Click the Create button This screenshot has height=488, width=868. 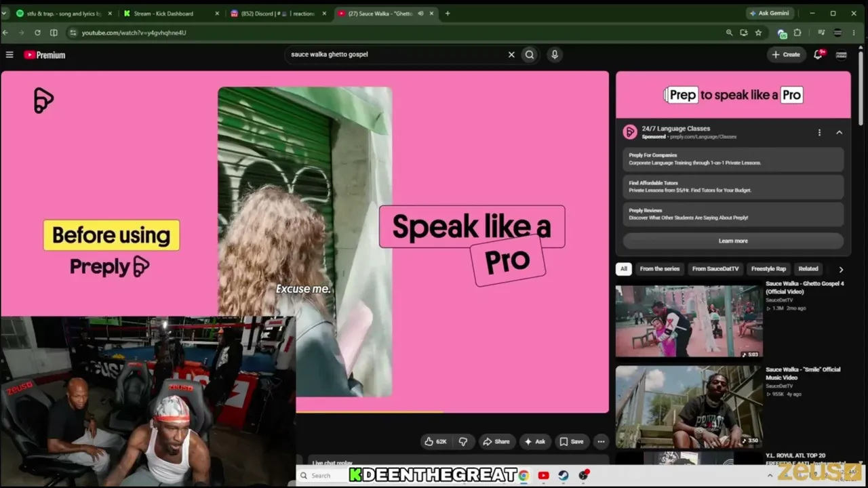(786, 54)
